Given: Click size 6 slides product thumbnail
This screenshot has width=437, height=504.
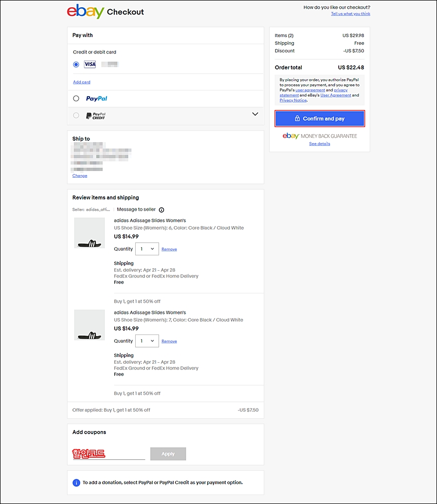Looking at the screenshot, I should (x=89, y=233).
